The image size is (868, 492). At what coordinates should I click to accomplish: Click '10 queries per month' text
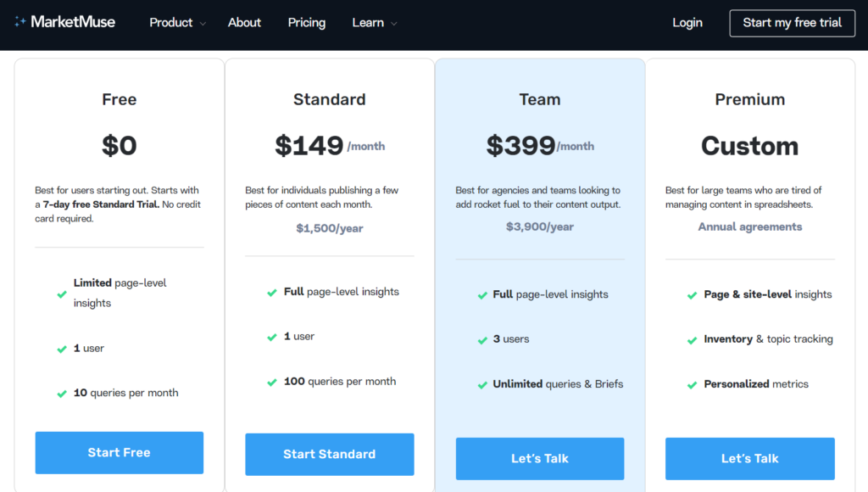coord(125,393)
